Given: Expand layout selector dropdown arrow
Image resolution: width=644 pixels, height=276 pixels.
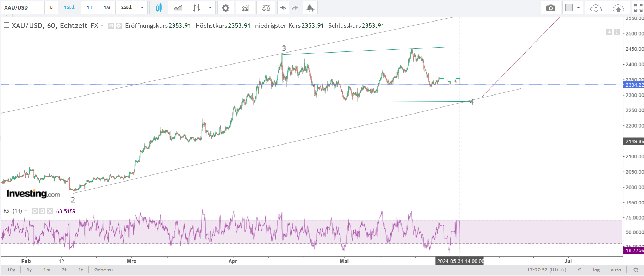Looking at the screenshot, I should [x=578, y=7].
